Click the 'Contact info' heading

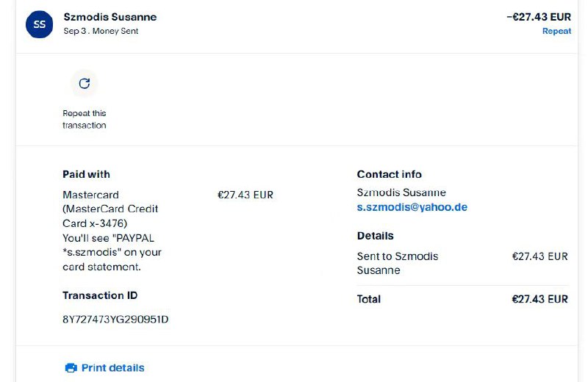coord(389,174)
